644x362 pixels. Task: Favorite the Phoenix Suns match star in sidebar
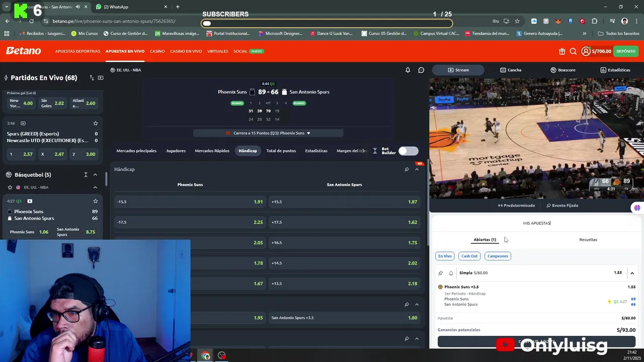pos(96,201)
